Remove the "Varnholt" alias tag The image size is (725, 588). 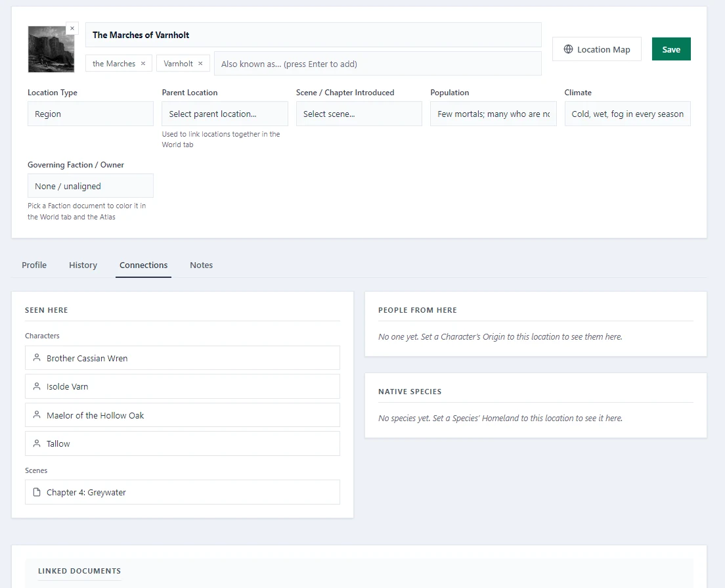pos(200,63)
